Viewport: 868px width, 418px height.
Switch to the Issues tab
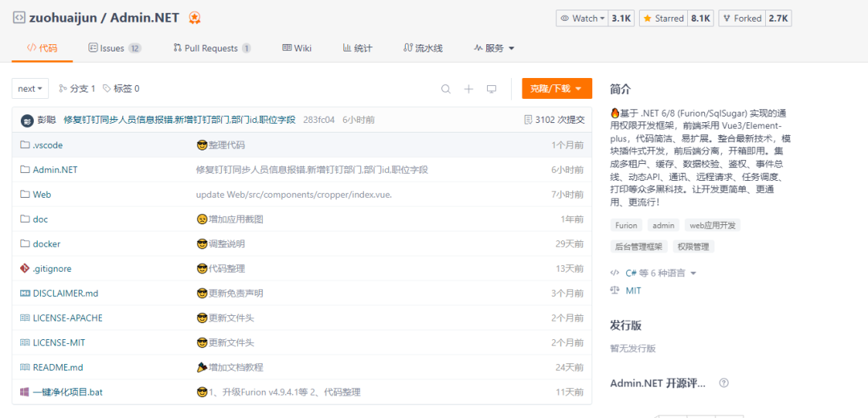pos(115,48)
